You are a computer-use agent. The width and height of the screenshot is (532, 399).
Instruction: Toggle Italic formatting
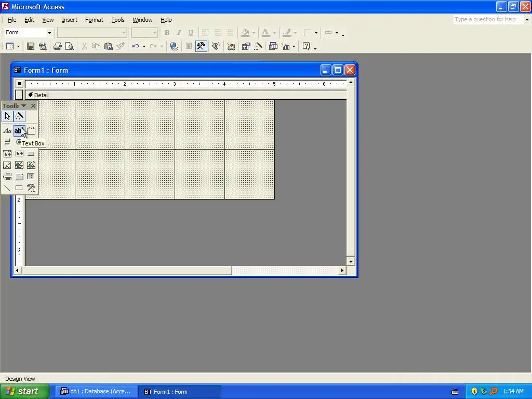(179, 33)
